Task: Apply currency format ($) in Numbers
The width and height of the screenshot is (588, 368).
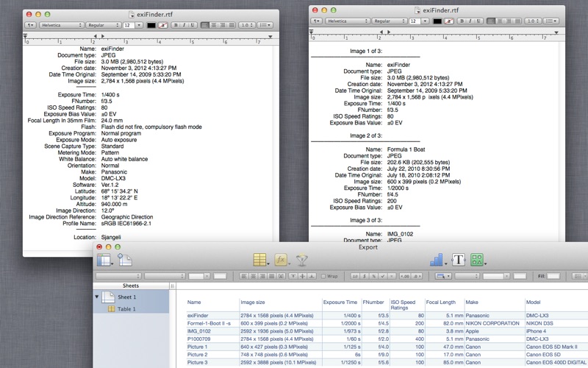Action: coord(365,276)
